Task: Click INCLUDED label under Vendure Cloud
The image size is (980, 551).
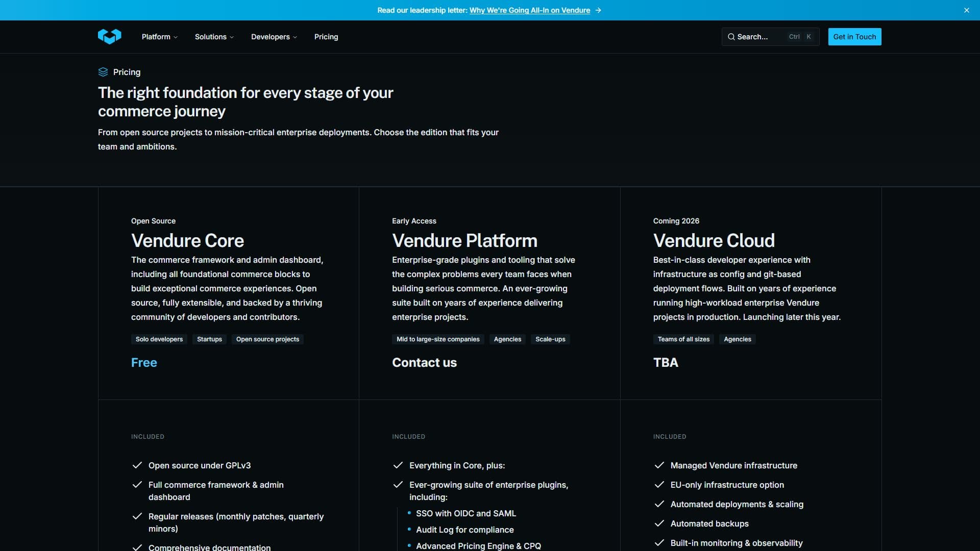Action: (670, 437)
